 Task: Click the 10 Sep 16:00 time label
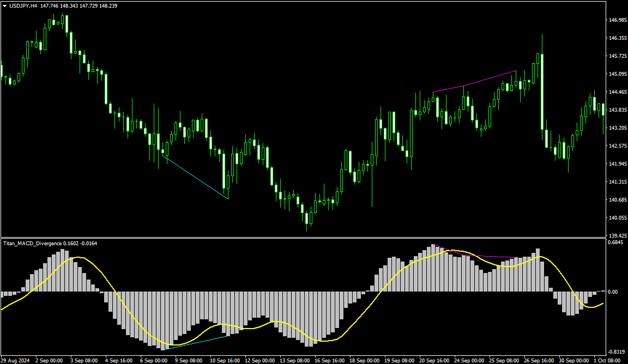(226, 360)
